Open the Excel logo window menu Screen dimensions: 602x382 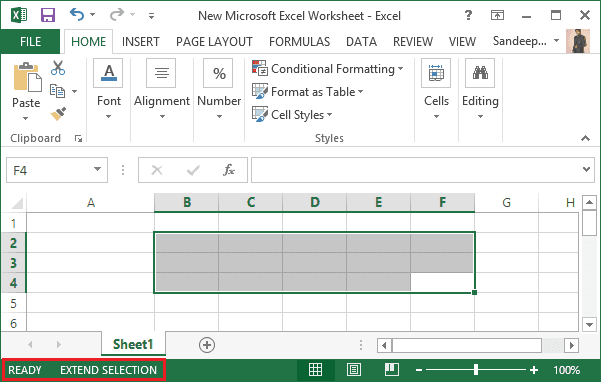pyautogui.click(x=19, y=15)
